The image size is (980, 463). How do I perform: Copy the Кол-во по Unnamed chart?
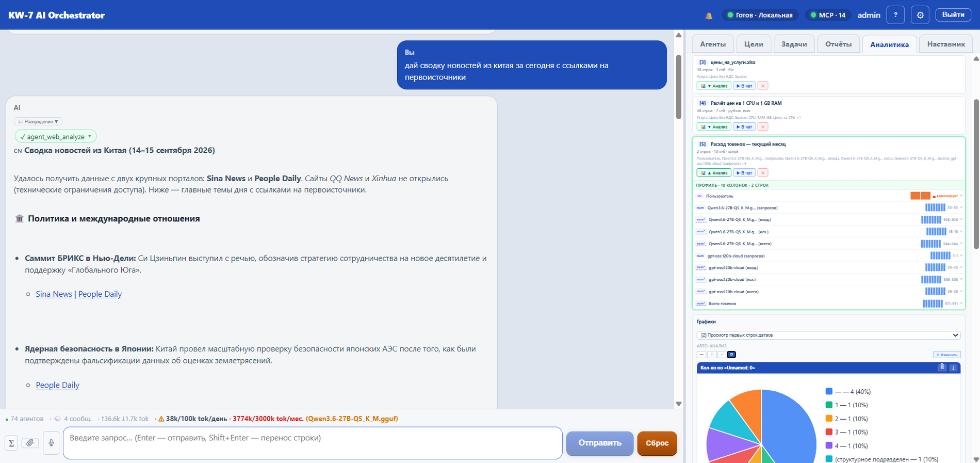(x=942, y=368)
